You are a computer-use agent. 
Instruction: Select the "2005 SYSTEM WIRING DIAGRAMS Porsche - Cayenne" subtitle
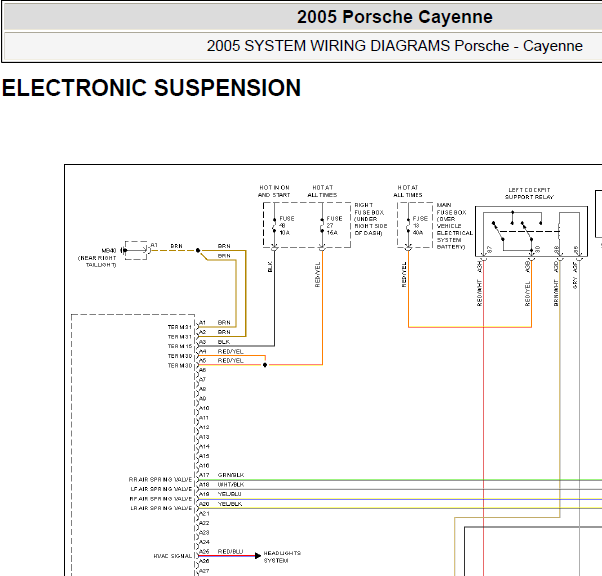(x=395, y=46)
